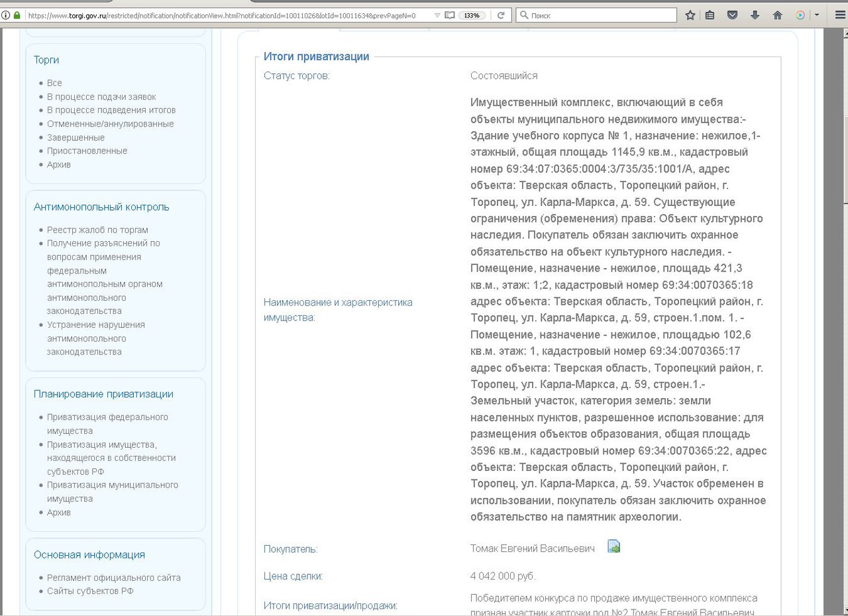Image resolution: width=848 pixels, height=616 pixels.
Task: Click the 'Покупатель:' label
Action: tap(290, 549)
